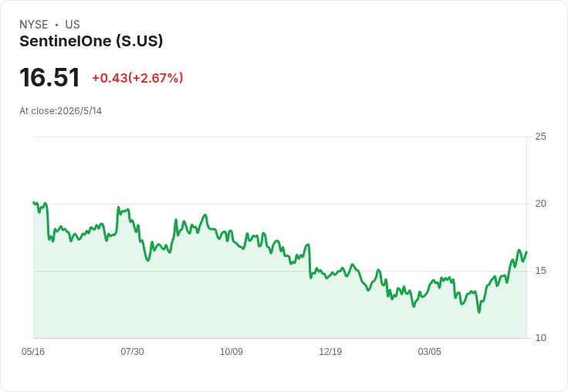Click the 10/09 date axis label
The height and width of the screenshot is (392, 568).
[231, 351]
